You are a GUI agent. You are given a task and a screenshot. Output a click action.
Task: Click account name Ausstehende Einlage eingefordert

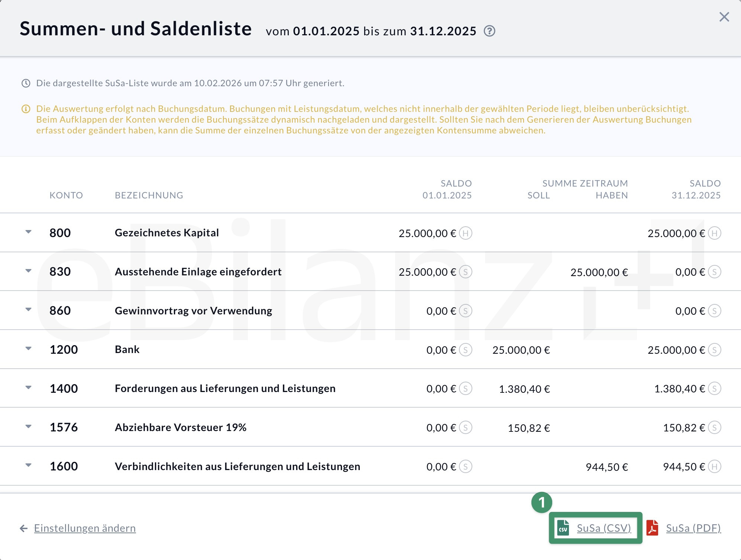(198, 272)
